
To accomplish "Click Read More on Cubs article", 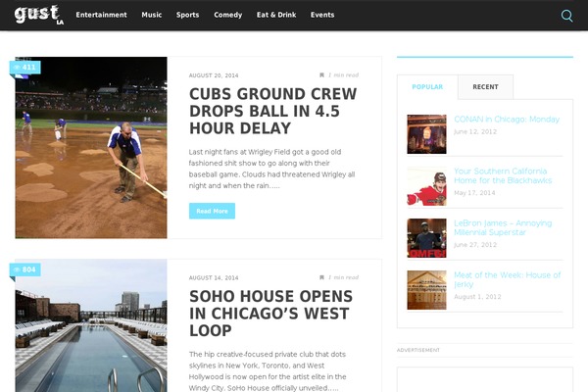I will coord(212,211).
